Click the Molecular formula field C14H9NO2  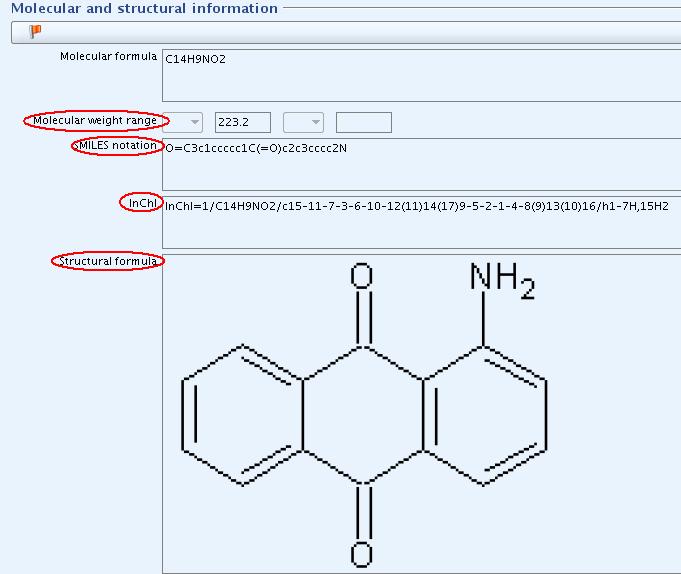coord(421,76)
